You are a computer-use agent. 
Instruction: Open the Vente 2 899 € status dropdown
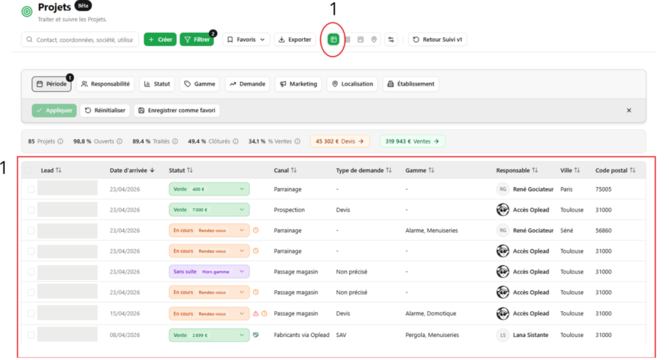click(x=209, y=335)
